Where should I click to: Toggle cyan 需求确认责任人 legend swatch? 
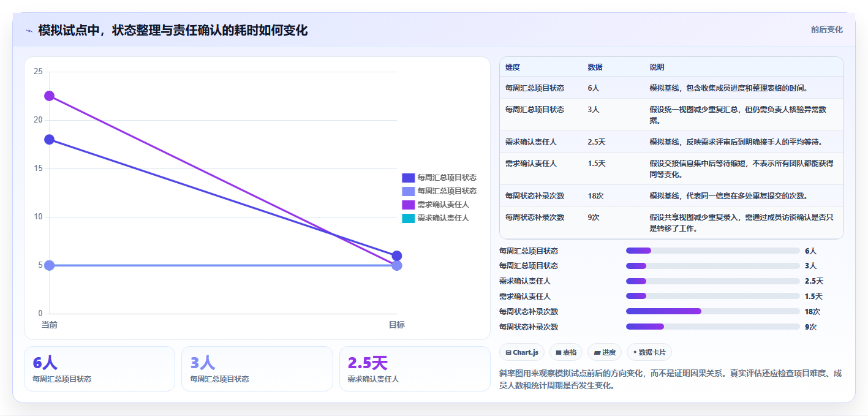click(408, 218)
